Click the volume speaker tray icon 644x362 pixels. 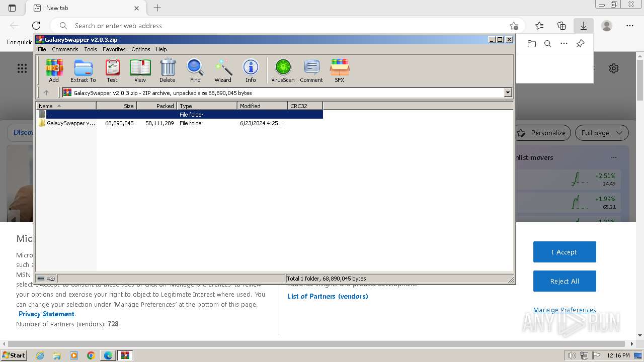pos(572,355)
